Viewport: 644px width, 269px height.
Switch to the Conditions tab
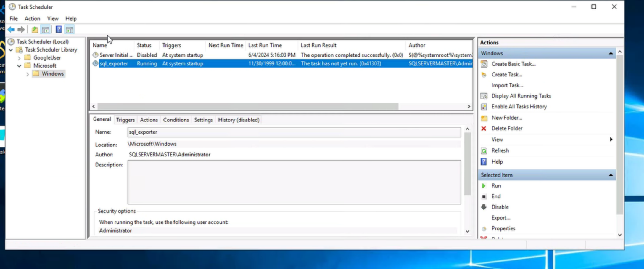[176, 120]
